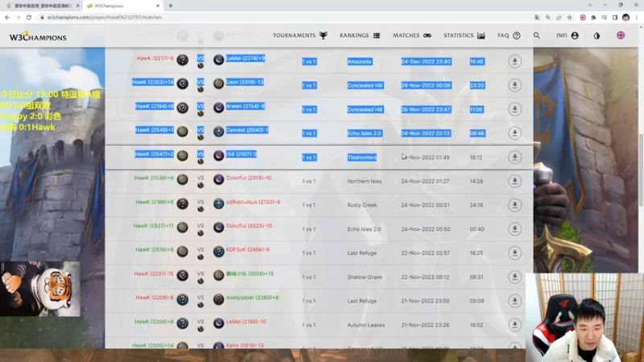Open Rankings page
The height and width of the screenshot is (362, 644).
coord(360,35)
